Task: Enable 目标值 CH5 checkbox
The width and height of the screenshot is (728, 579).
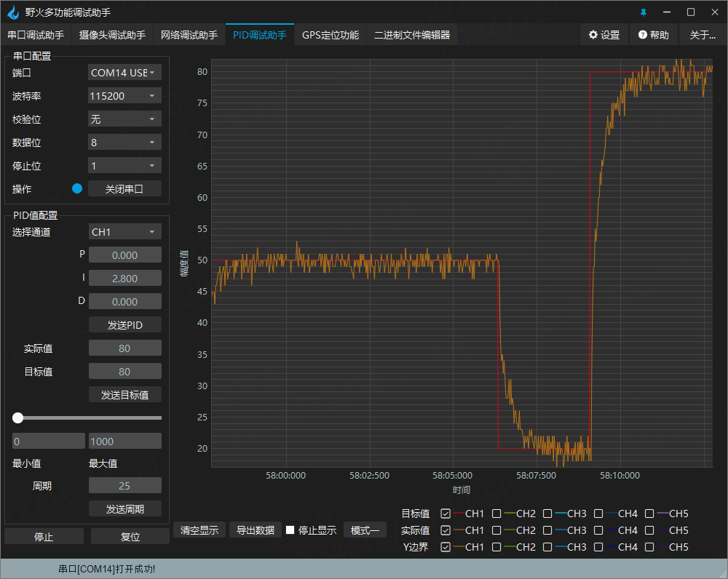Action: coord(649,514)
